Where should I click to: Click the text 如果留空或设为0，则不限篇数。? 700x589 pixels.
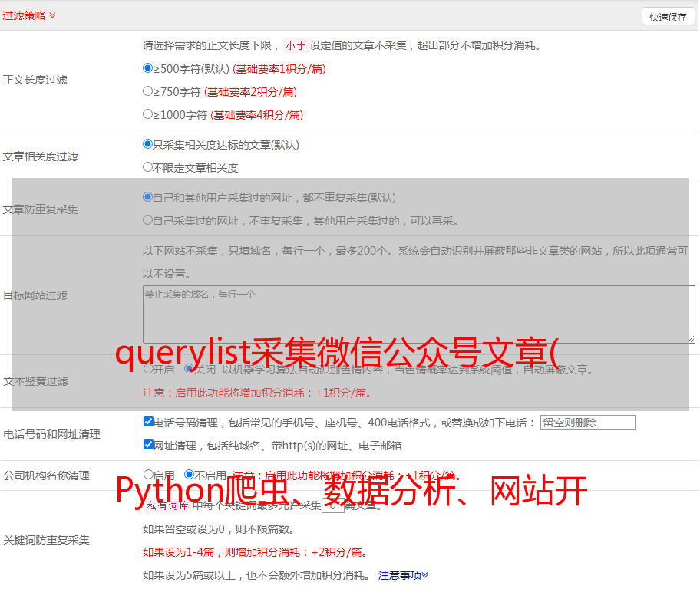point(220,529)
